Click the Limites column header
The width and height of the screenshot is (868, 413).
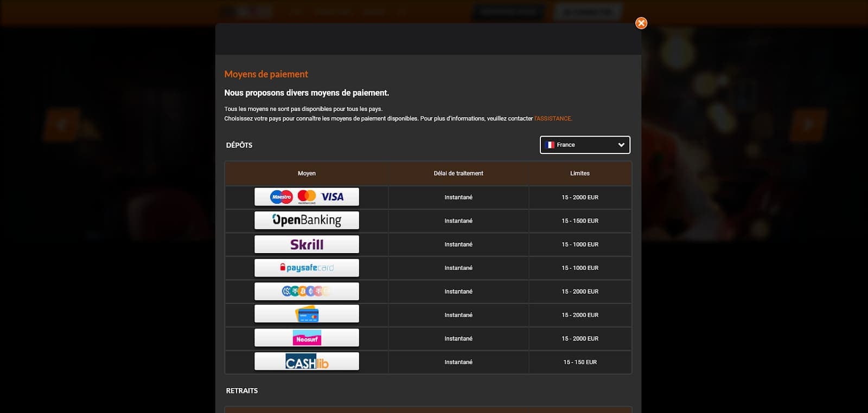point(580,173)
